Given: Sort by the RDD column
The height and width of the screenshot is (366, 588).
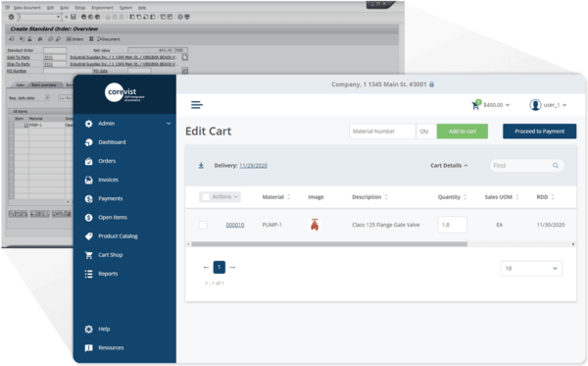Looking at the screenshot, I should (x=546, y=197).
